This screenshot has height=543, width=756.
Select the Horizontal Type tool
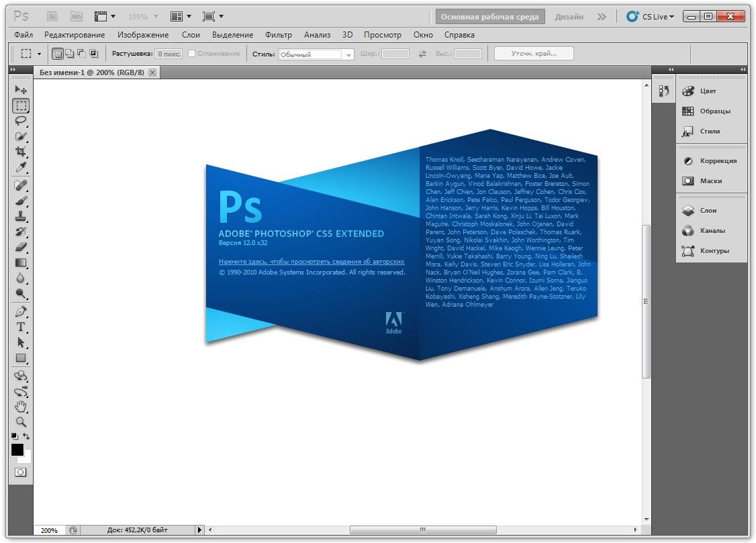21,328
